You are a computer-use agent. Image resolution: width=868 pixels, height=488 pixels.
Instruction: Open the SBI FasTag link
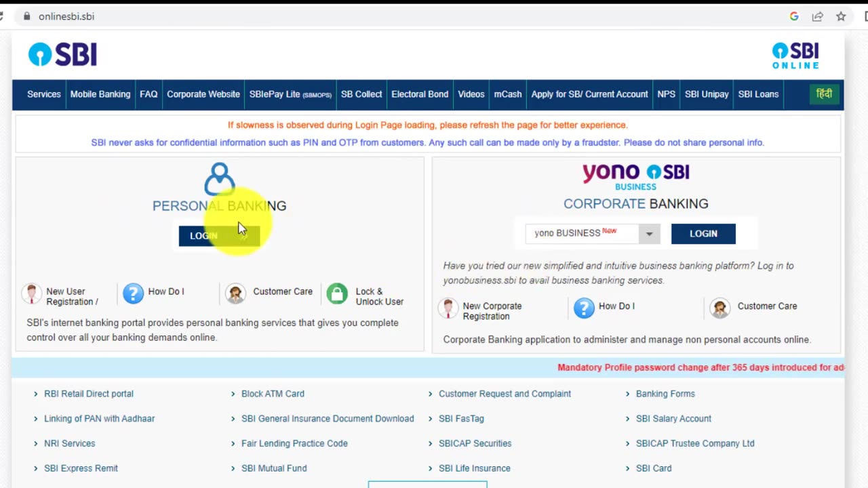coord(461,419)
